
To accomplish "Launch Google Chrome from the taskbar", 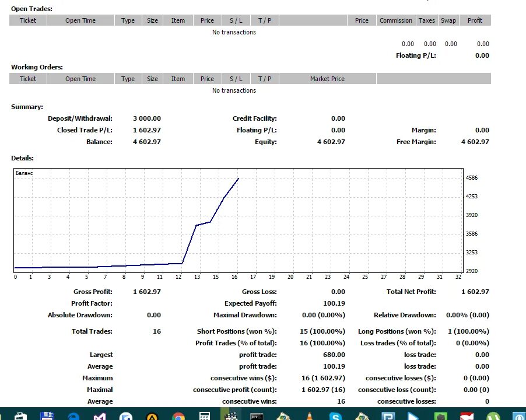I will (x=178, y=415).
